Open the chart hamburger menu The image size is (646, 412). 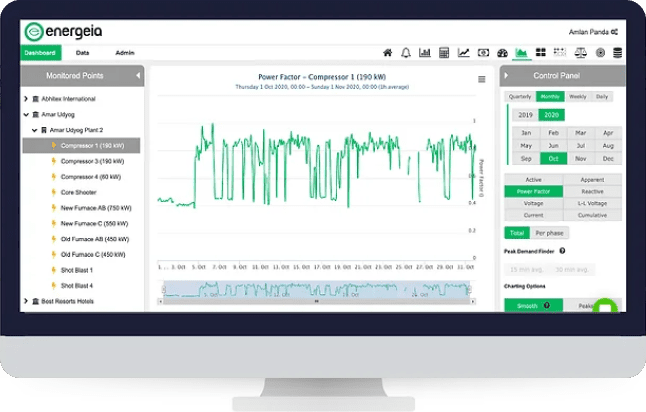tap(481, 79)
